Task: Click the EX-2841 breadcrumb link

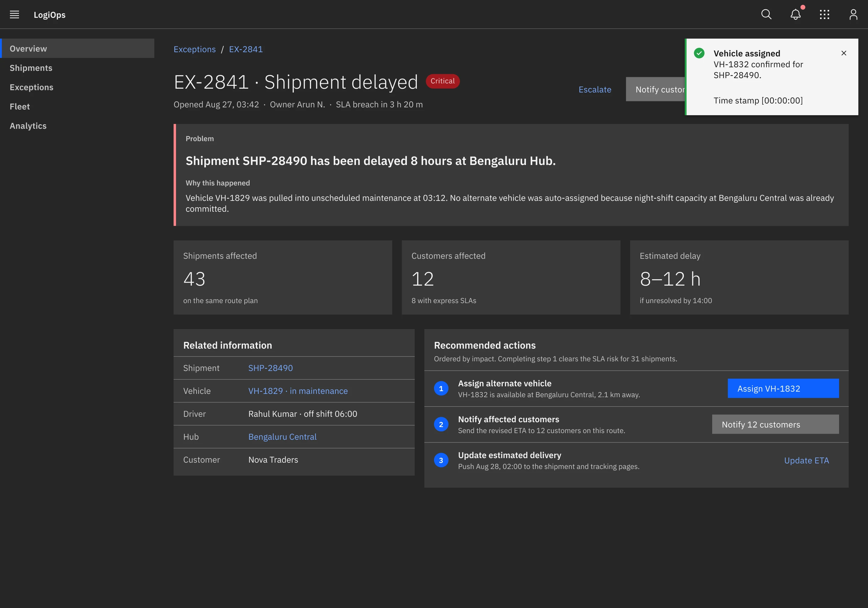Action: coord(246,49)
